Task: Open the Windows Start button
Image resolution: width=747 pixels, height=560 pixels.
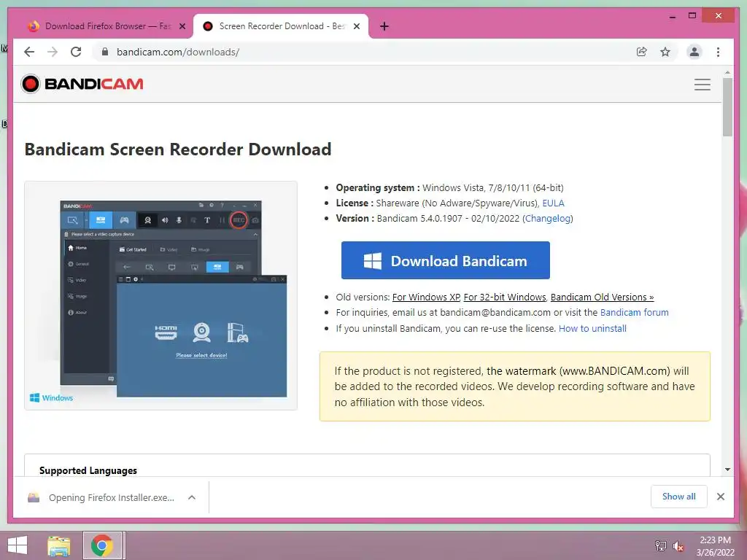Action: click(x=18, y=545)
